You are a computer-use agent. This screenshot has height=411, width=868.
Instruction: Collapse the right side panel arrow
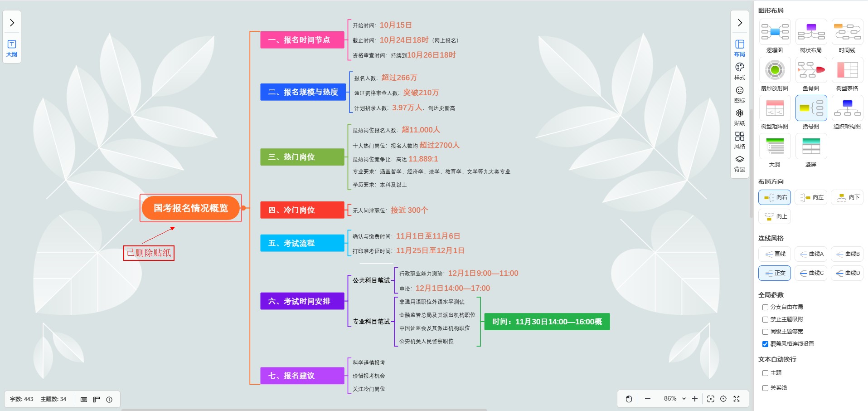[740, 23]
